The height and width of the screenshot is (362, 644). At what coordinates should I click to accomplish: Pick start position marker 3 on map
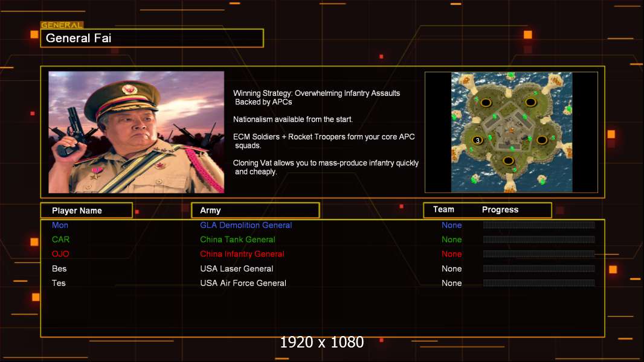click(477, 140)
